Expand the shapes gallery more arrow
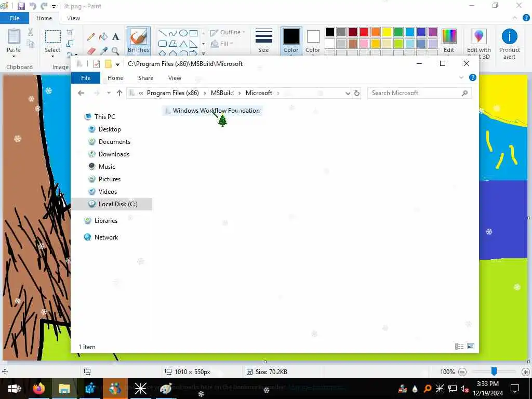The image size is (532, 399). (x=203, y=54)
